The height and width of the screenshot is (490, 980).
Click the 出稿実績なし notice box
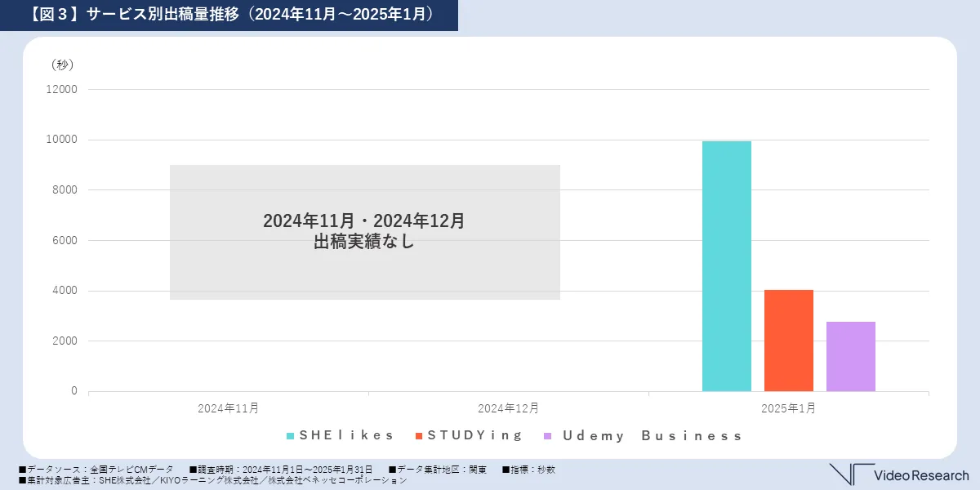365,232
